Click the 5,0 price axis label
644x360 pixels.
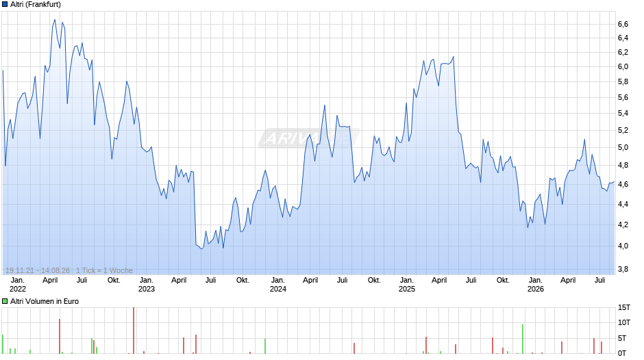623,147
